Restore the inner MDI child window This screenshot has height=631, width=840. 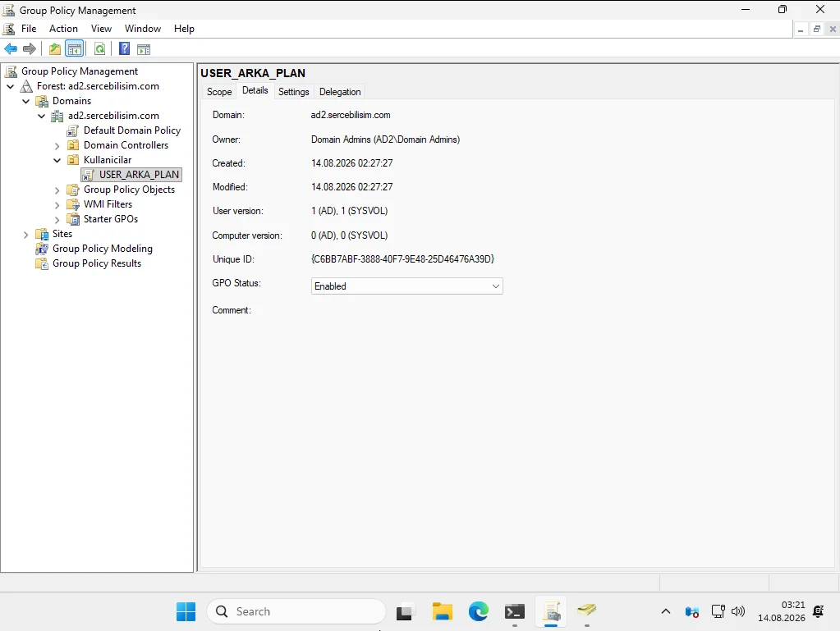[x=816, y=30]
